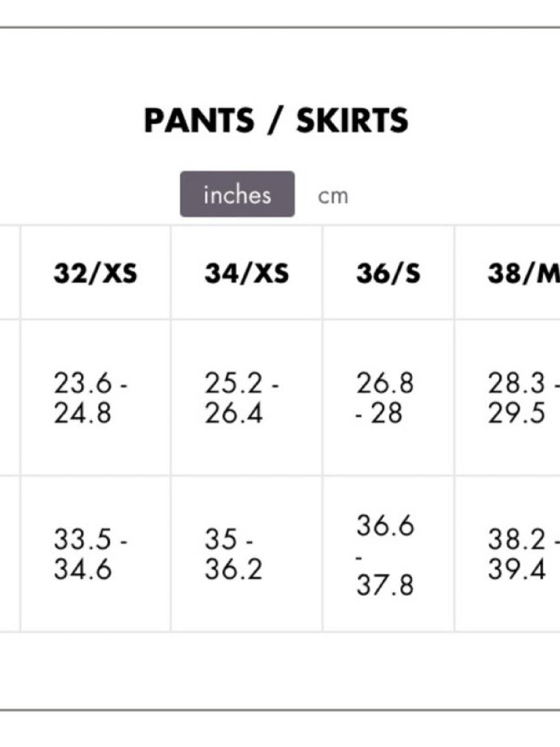Screen dimensions: 560x747
Task: Click the 34.6 value under 32/XS
Action: pos(82,569)
